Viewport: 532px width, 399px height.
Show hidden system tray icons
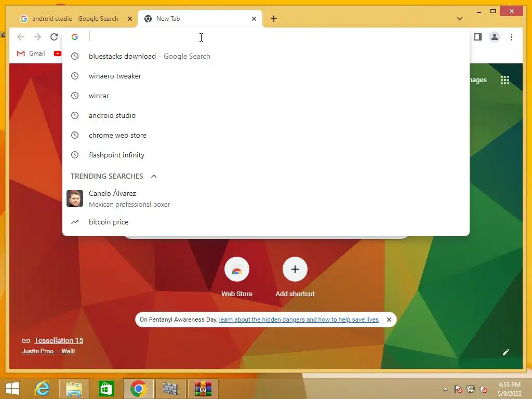(x=445, y=390)
